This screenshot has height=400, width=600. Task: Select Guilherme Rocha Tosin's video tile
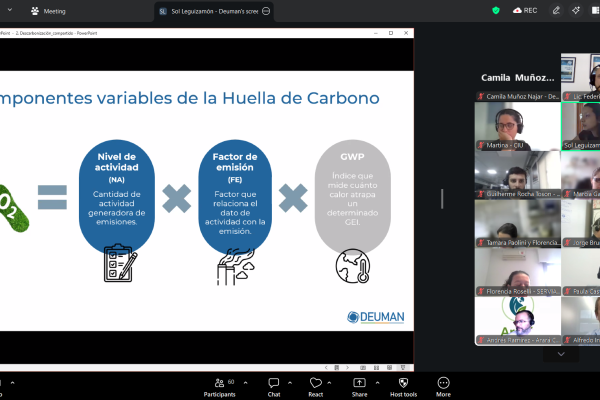(517, 174)
